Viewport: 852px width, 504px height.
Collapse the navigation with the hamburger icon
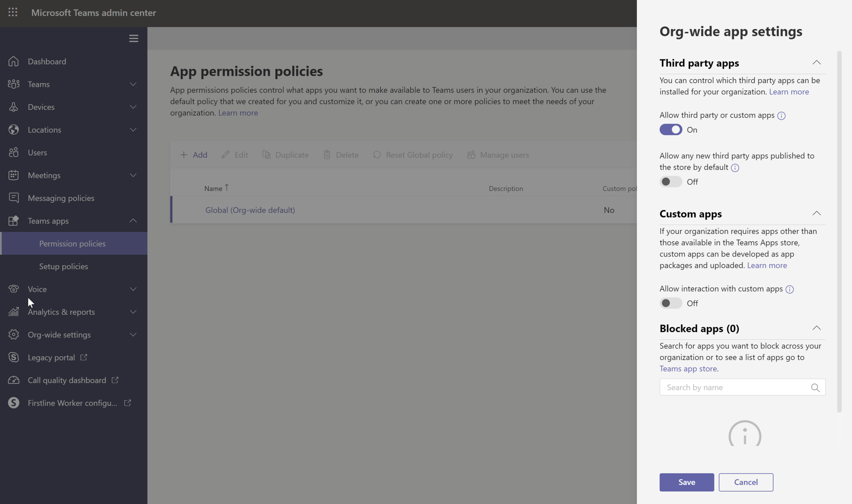(134, 38)
